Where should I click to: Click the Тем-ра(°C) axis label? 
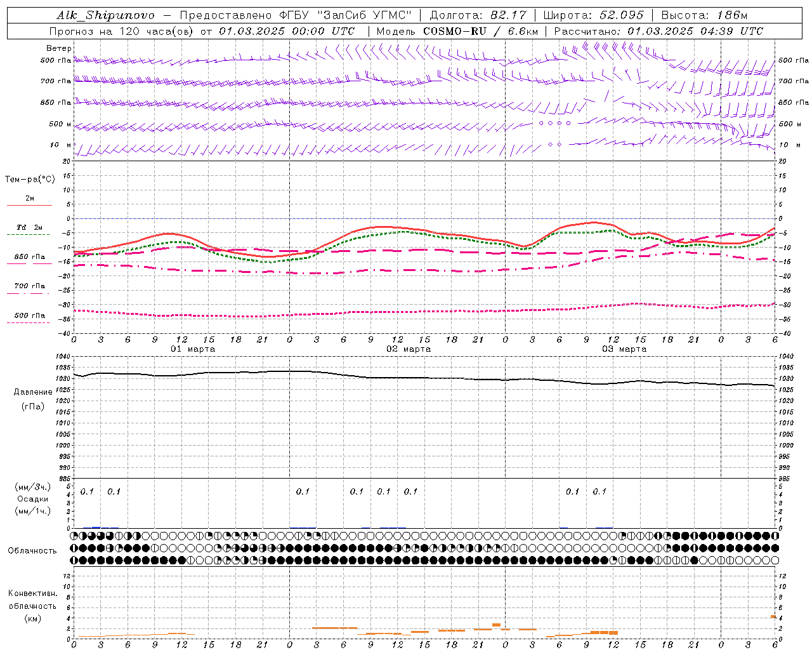click(x=30, y=180)
